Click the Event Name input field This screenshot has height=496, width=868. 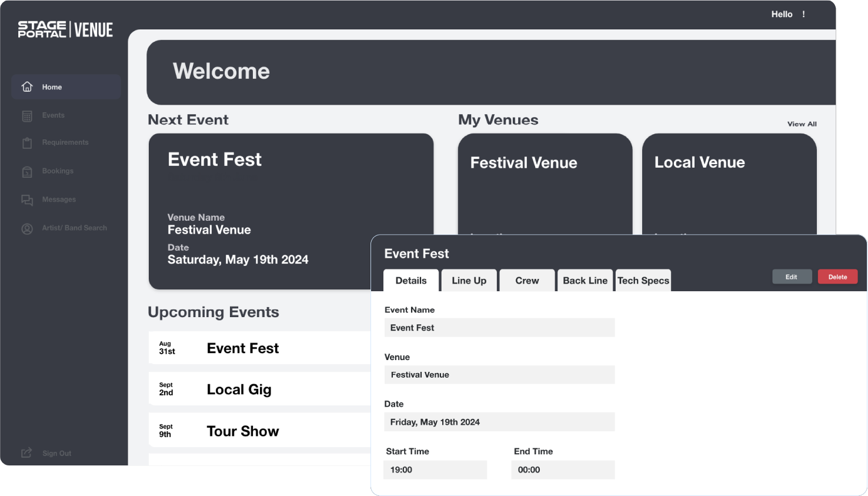point(499,328)
